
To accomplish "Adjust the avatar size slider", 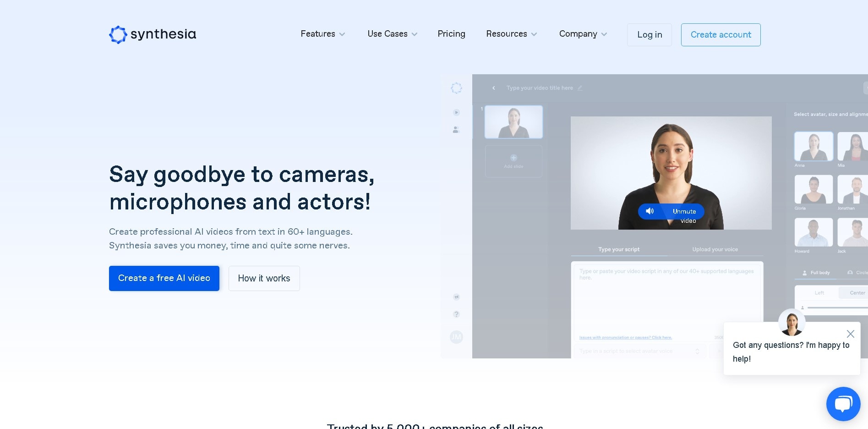I will point(837,308).
